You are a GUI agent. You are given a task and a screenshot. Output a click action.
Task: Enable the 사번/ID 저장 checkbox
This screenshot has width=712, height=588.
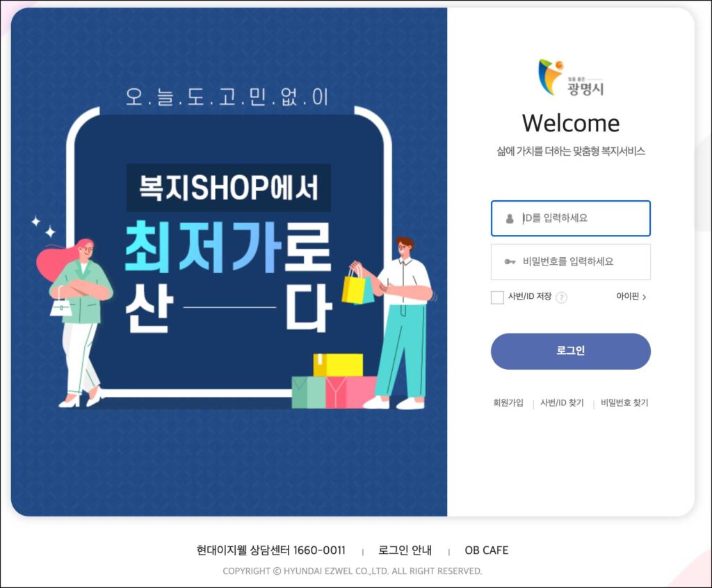[497, 297]
